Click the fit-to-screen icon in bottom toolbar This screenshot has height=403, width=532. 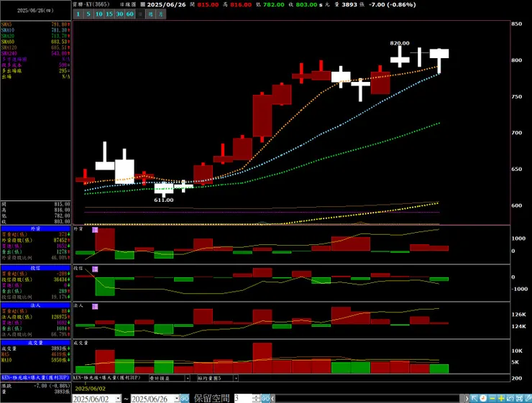(519, 399)
